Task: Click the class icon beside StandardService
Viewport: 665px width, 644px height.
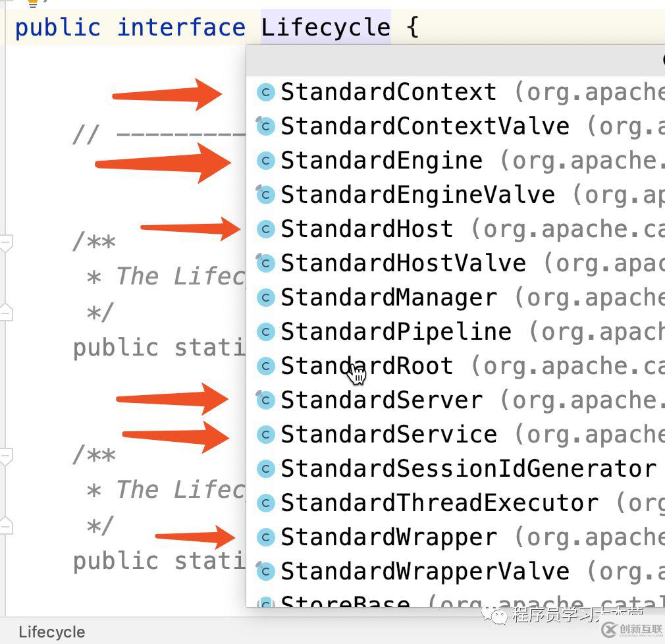Action: [265, 435]
